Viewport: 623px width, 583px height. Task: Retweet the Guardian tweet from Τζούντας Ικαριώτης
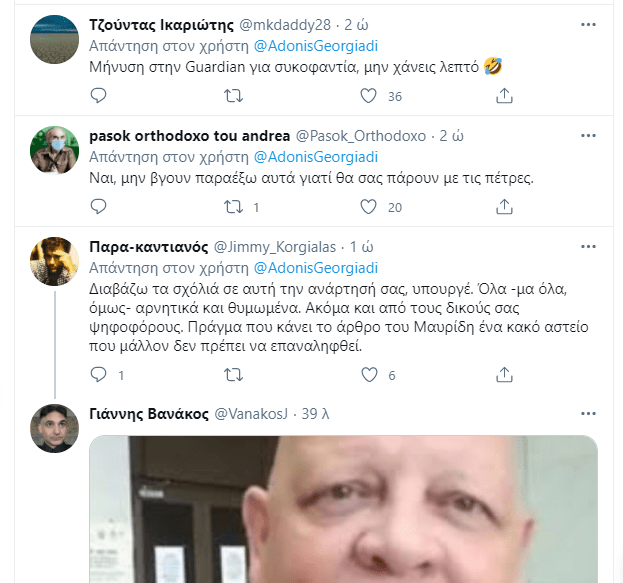[233, 96]
